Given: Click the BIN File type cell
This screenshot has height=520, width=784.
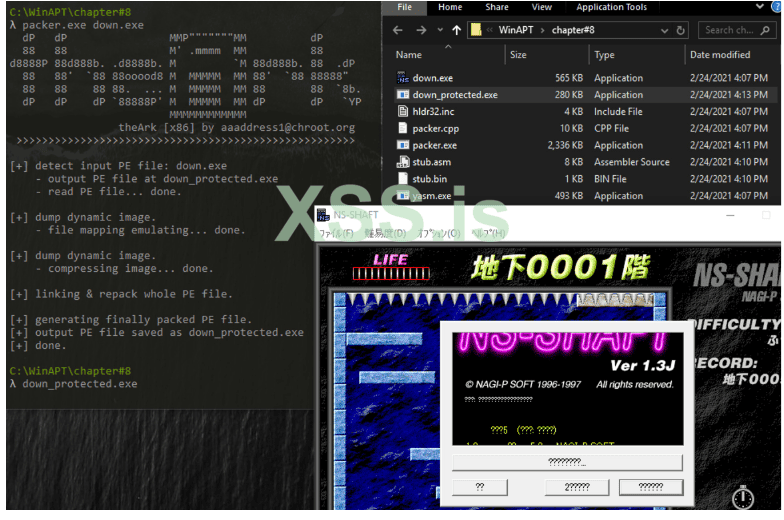Looking at the screenshot, I should (x=610, y=179).
